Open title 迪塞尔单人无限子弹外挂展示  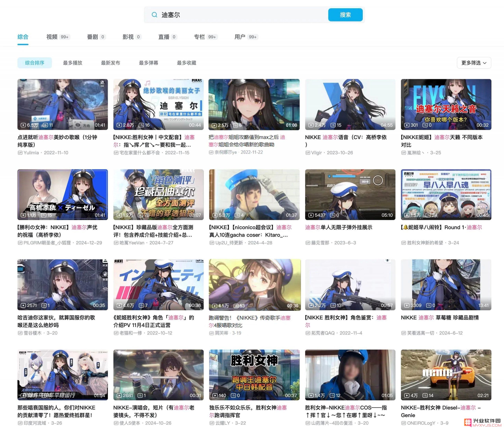339,227
